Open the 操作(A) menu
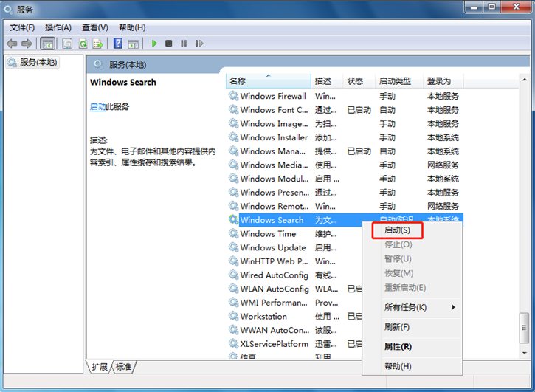The image size is (535, 392). pyautogui.click(x=58, y=27)
